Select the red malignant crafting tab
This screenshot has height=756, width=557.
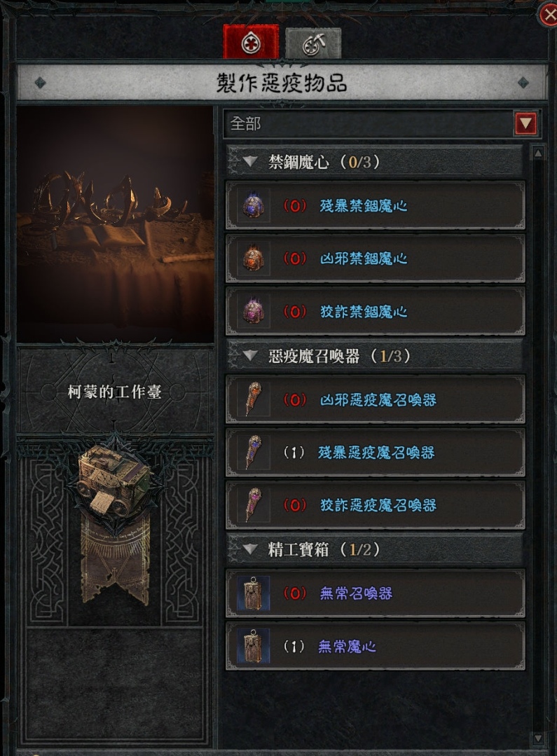tap(251, 43)
